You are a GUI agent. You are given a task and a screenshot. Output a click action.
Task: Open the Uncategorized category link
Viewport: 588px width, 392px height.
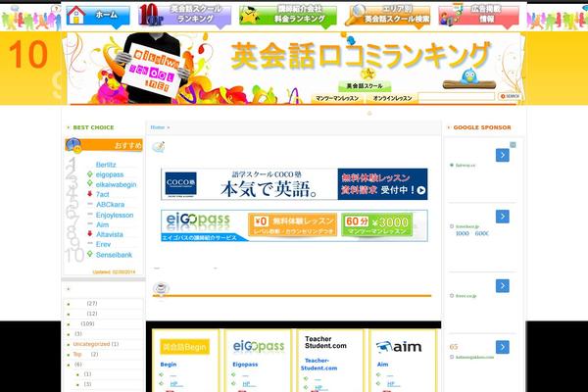[91, 344]
